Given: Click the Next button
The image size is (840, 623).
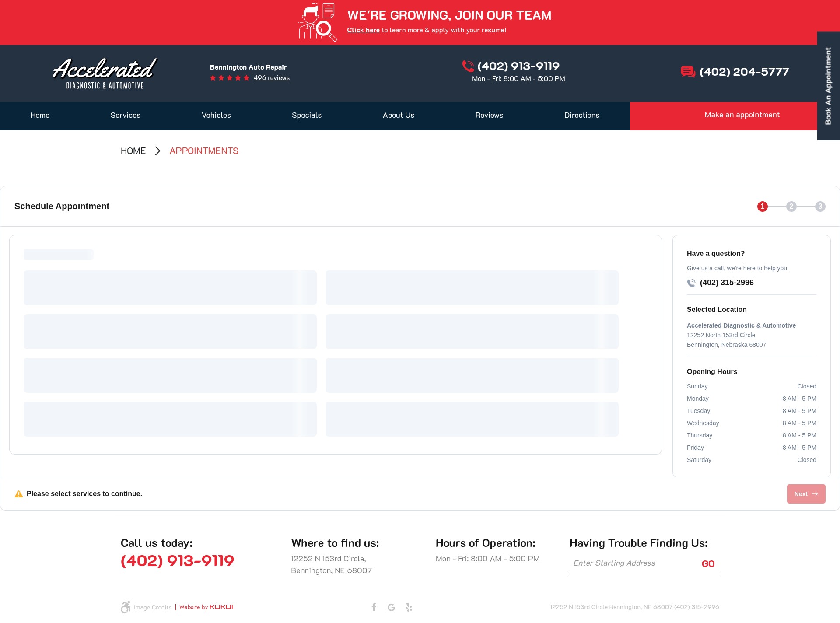Looking at the screenshot, I should click(x=806, y=494).
